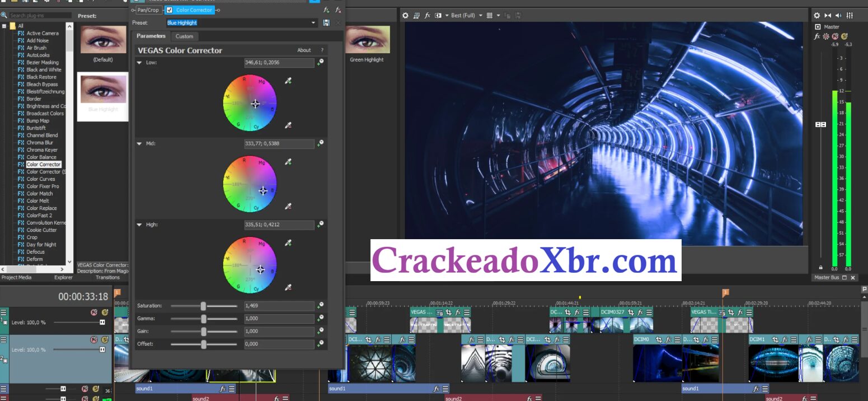The width and height of the screenshot is (868, 401).
Task: Select Color Curves in the plug-in list
Action: coord(41,179)
